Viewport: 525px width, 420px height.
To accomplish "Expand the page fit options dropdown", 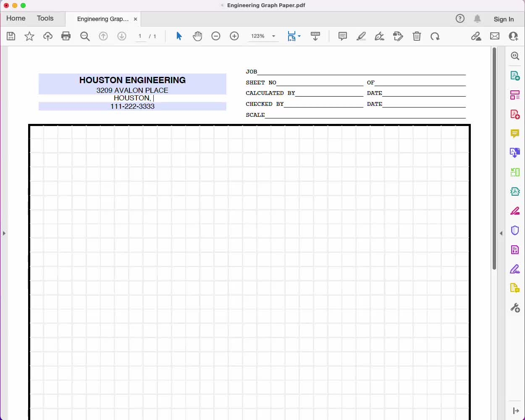I will [299, 36].
